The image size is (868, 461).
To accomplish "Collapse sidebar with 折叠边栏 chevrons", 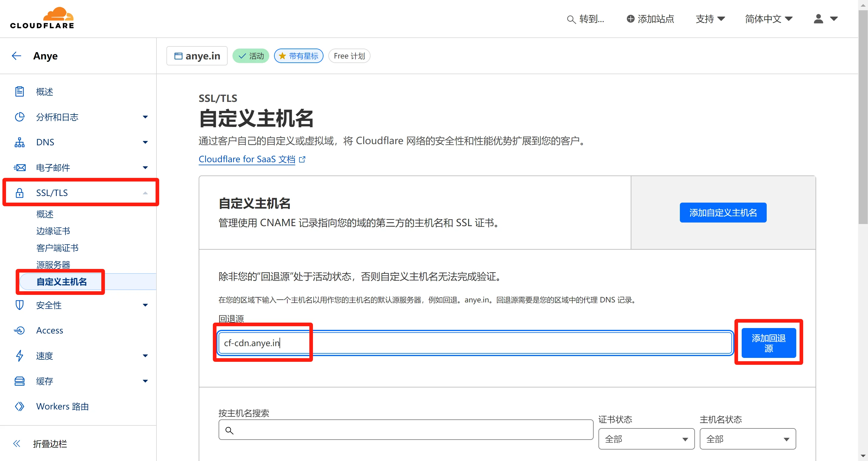I will (x=17, y=444).
